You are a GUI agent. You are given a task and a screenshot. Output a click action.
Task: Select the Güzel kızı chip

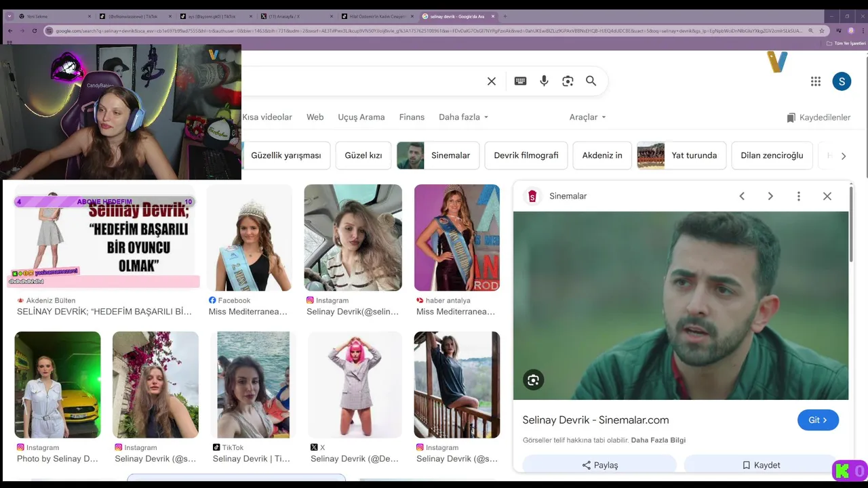click(x=363, y=155)
